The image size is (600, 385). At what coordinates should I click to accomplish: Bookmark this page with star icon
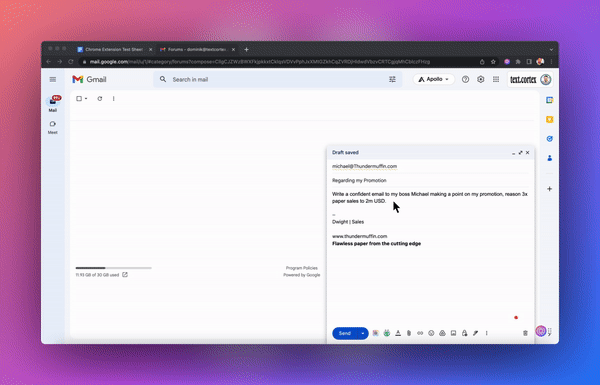pyautogui.click(x=493, y=62)
